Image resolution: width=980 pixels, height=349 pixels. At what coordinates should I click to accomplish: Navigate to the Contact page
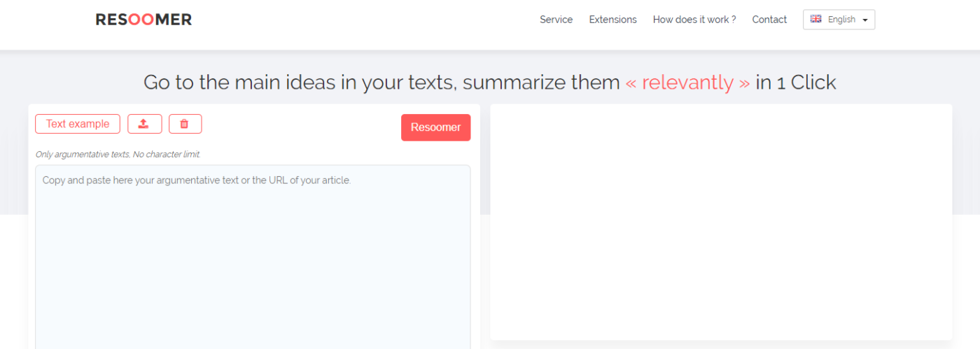(x=769, y=20)
